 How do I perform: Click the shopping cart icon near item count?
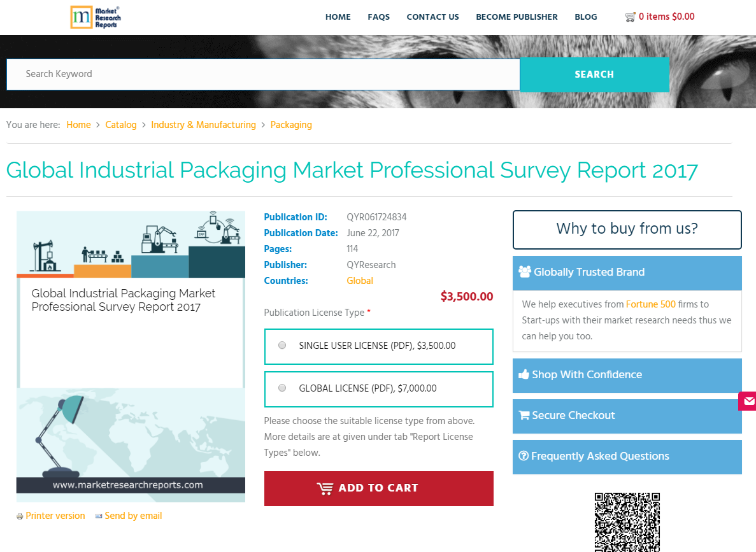pos(631,17)
